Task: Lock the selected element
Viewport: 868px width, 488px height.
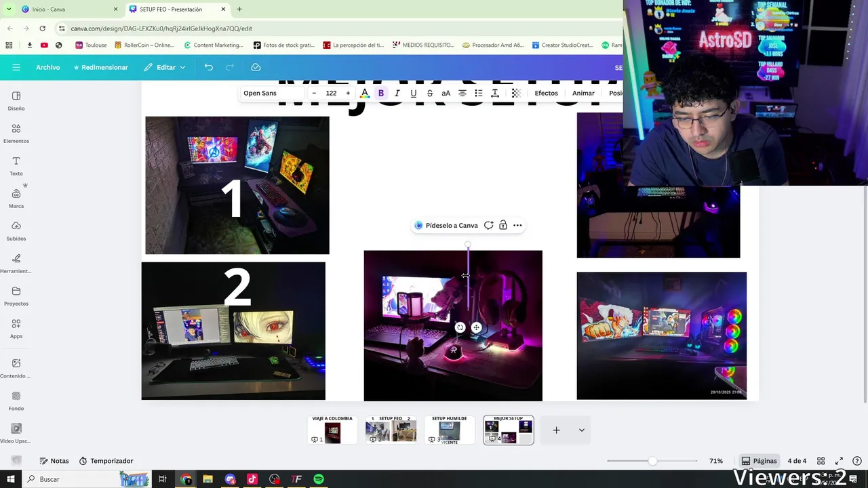Action: [503, 225]
